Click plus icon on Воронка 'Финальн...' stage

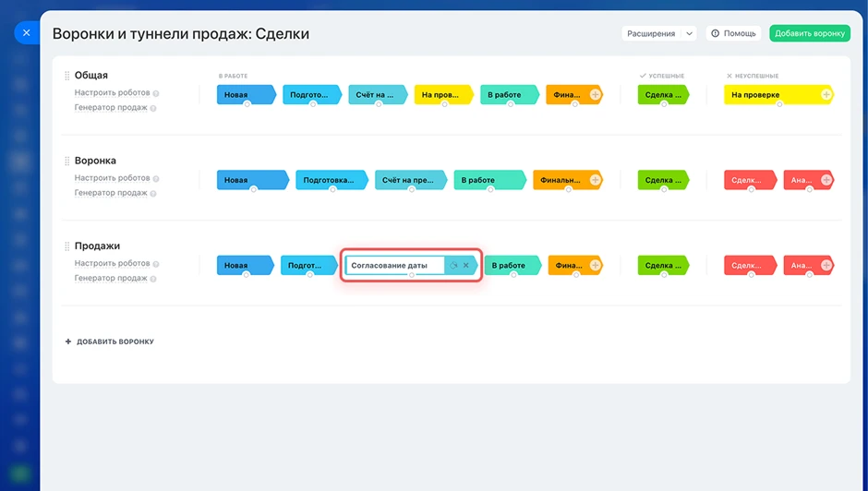coord(595,180)
